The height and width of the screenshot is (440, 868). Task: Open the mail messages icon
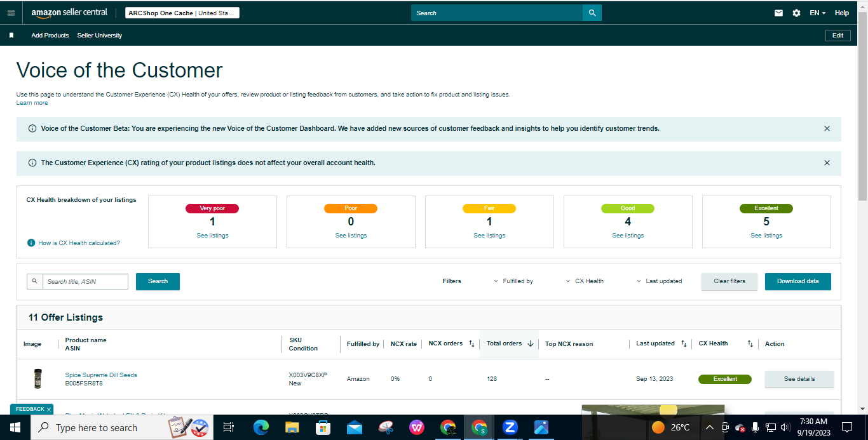point(778,13)
